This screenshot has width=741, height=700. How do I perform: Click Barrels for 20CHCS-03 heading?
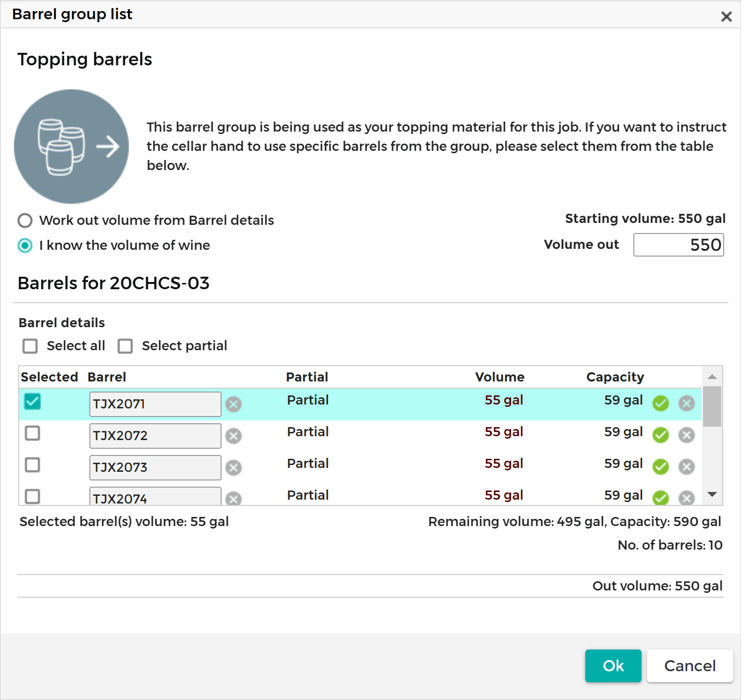pos(113,283)
